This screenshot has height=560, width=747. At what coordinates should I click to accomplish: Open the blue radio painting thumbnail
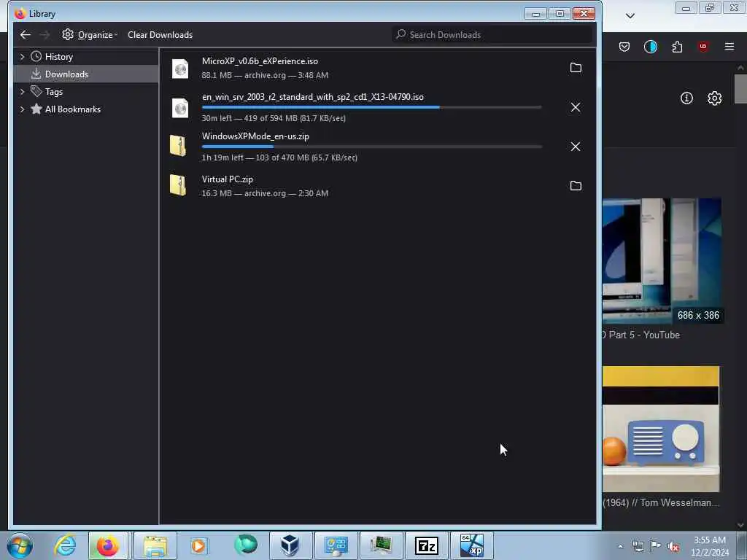661,429
